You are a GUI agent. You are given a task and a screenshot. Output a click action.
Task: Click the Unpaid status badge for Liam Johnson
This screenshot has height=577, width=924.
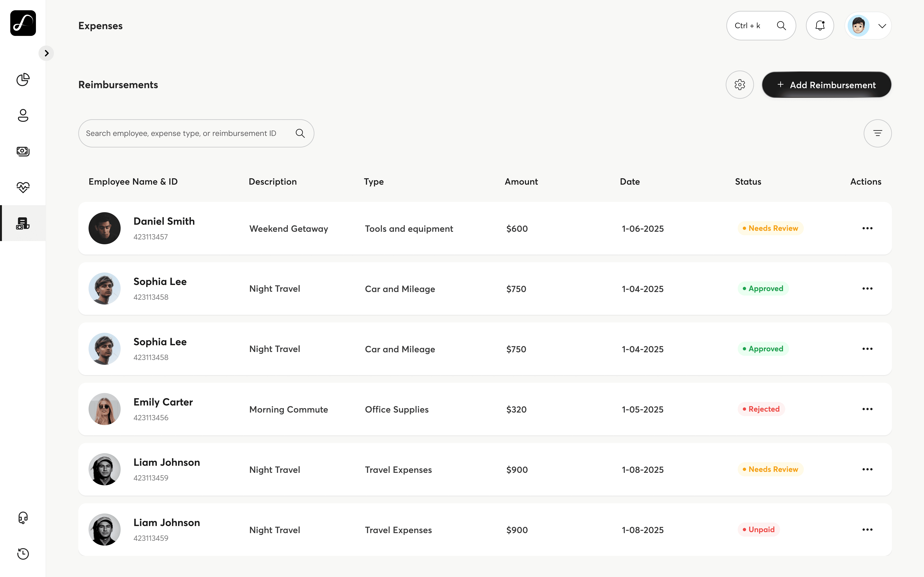coord(759,530)
